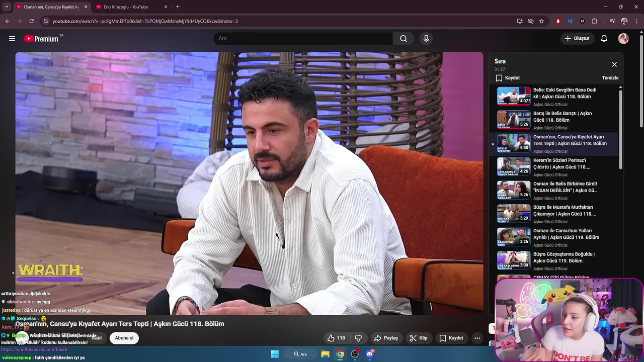
Task: Open a new browser tab
Action: (x=178, y=7)
